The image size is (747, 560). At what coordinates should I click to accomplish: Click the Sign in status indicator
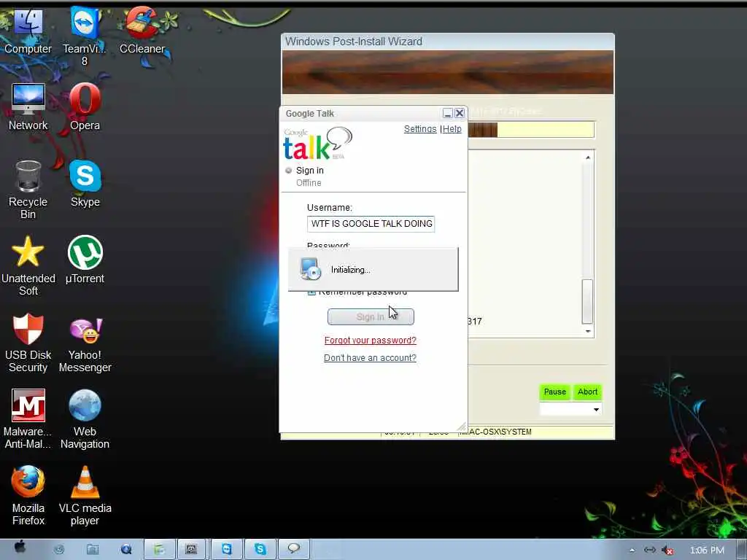point(288,171)
